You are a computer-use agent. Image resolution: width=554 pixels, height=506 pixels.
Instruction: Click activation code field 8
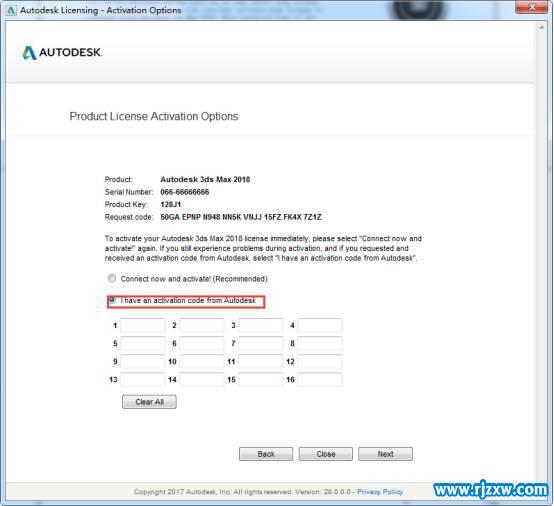[320, 343]
